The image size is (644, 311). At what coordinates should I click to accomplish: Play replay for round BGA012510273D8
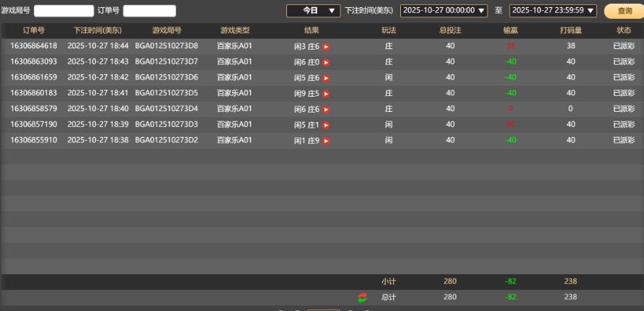pos(326,46)
